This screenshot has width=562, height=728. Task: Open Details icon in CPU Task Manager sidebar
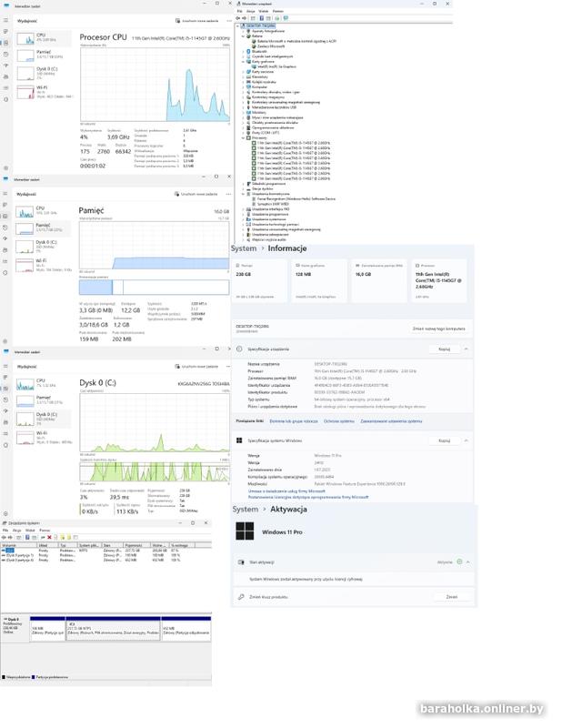(x=5, y=87)
